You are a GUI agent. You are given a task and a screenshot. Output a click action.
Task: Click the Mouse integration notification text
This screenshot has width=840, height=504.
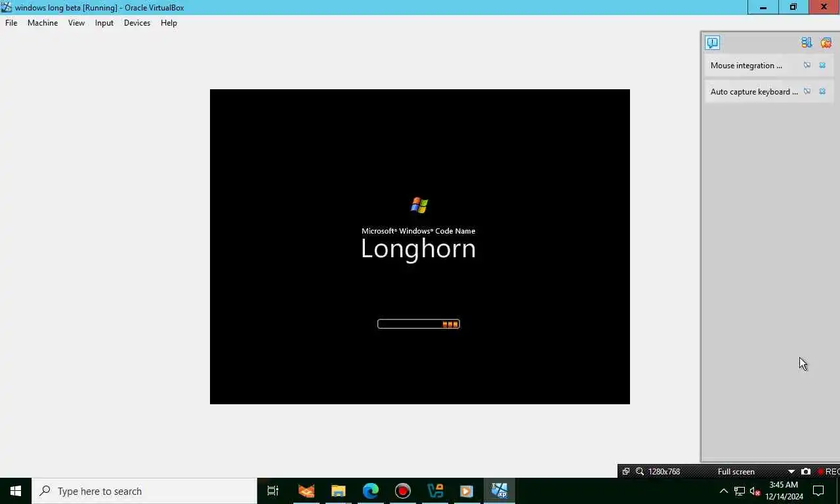pos(746,66)
